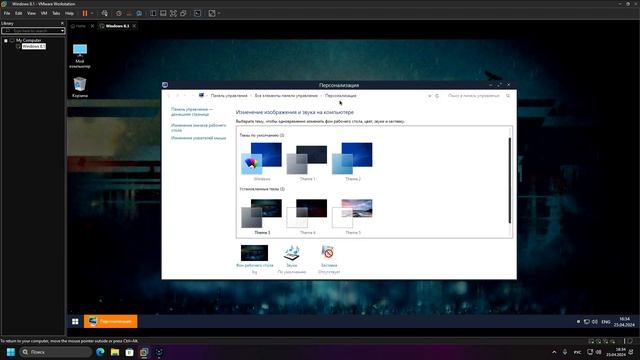Click Send Ctrl+Alt+Del toolbar icon
This screenshot has height=360, width=640.
point(104,13)
